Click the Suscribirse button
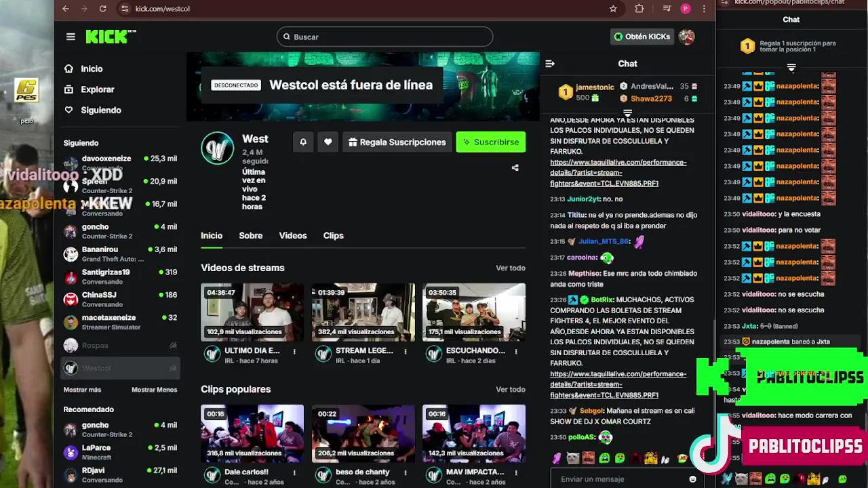The image size is (868, 488). [x=491, y=142]
